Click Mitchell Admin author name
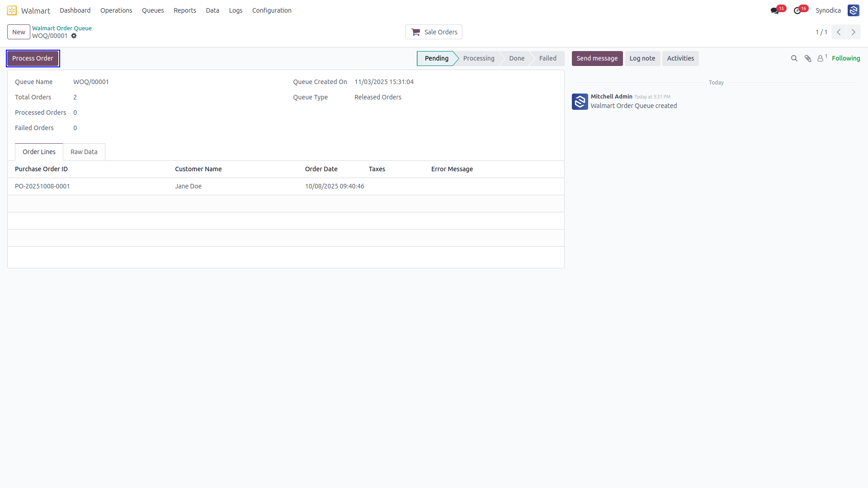Image resolution: width=868 pixels, height=488 pixels. click(x=611, y=96)
